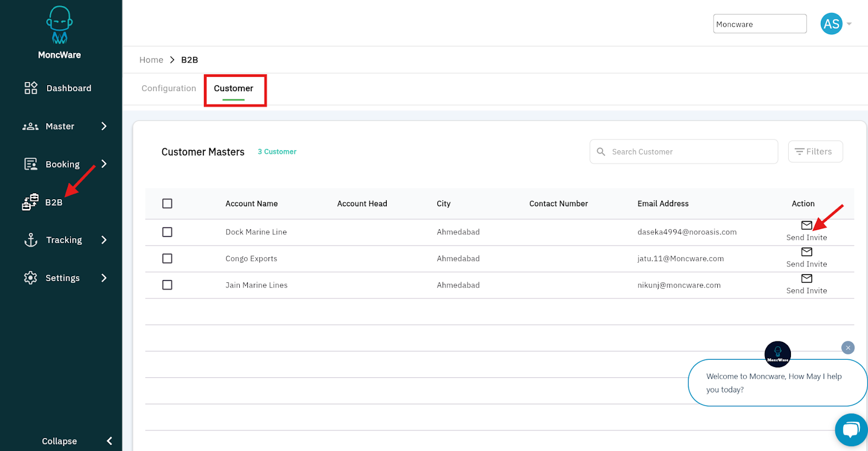Click the AS user avatar
The width and height of the screenshot is (868, 451).
point(832,24)
